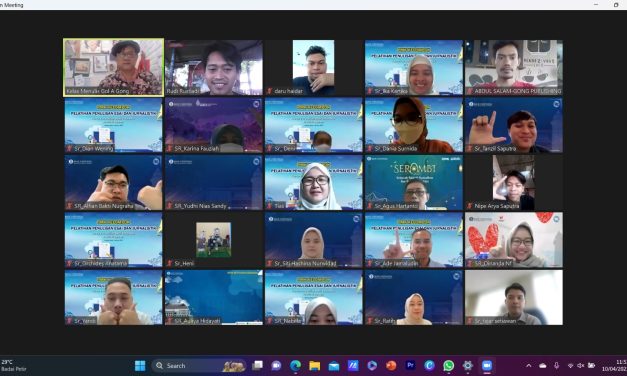This screenshot has height=376, width=627.
Task: Click the 'Sr_fajar setiawan' name label
Action: click(x=495, y=321)
